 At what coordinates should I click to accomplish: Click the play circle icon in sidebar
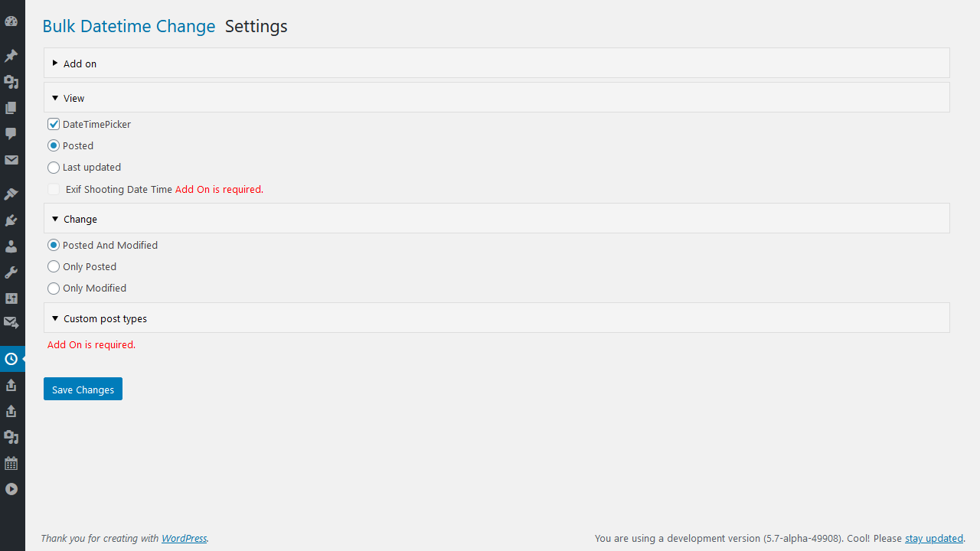pos(11,489)
